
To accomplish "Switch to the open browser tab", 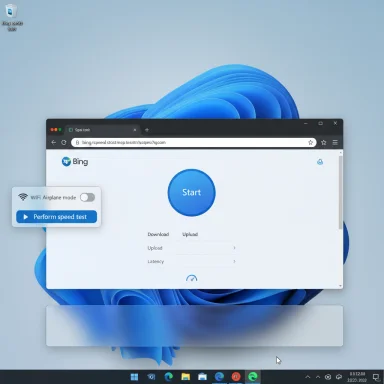I will pyautogui.click(x=103, y=130).
